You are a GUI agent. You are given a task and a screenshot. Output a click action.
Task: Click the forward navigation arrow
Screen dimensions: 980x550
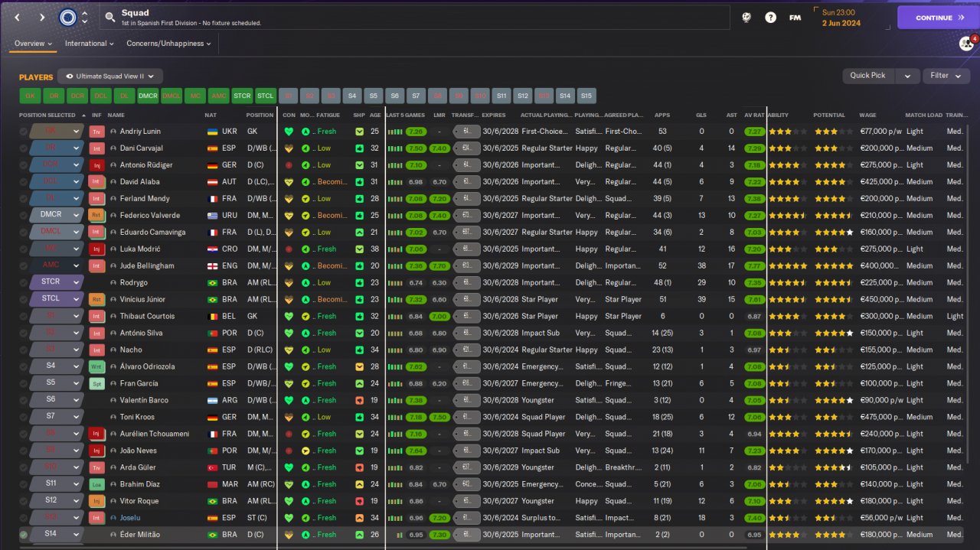coord(42,17)
